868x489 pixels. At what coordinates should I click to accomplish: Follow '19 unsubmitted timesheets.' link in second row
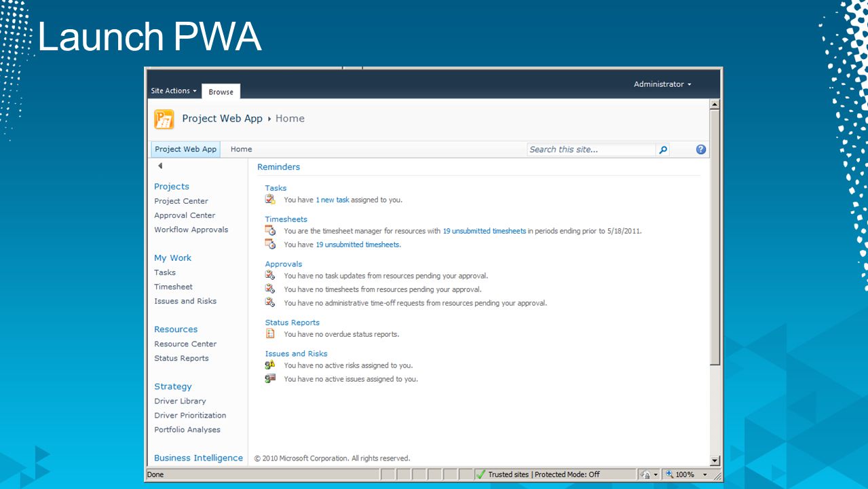pos(358,244)
